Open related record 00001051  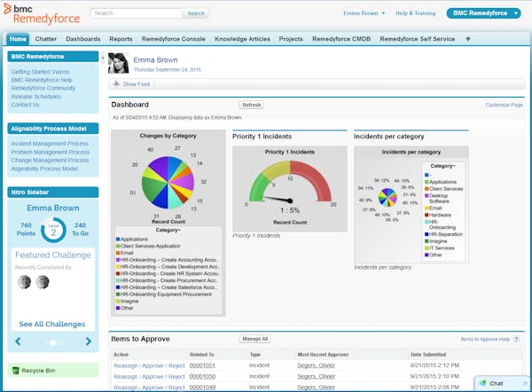click(202, 365)
